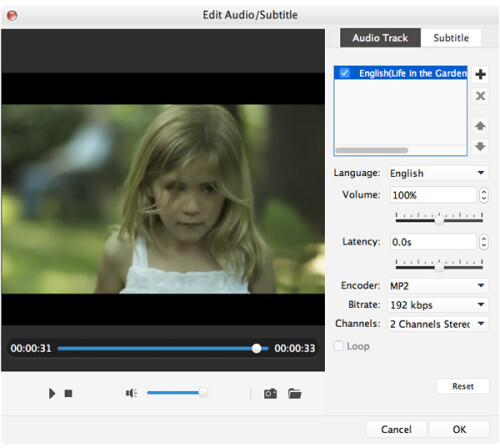Add a new audio track with plus icon
The width and height of the screenshot is (500, 448).
pos(480,74)
